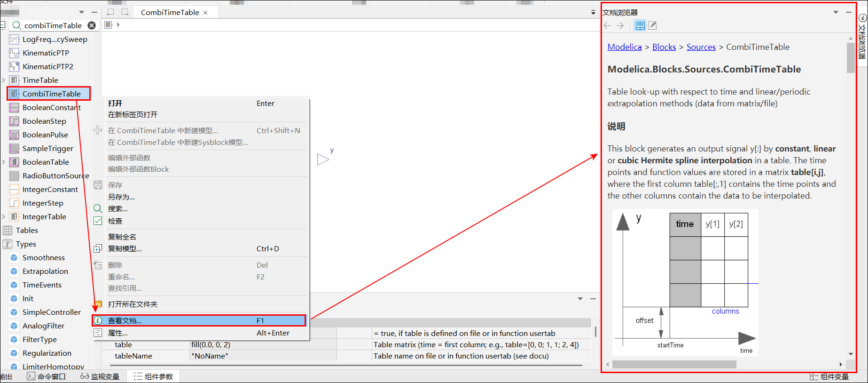The width and height of the screenshot is (868, 383).
Task: Select the LogFreq...cySweep block icon
Action: tap(15, 40)
